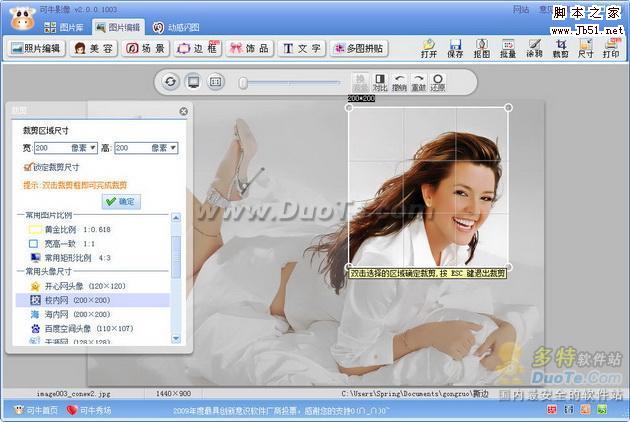Click the red icon in the status bar

click(552, 410)
